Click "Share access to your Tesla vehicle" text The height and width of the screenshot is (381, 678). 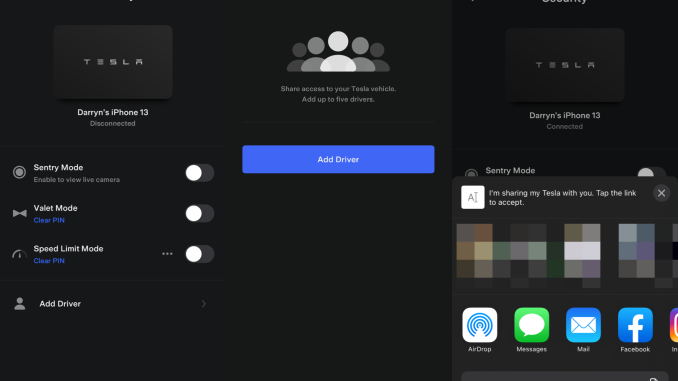[338, 89]
